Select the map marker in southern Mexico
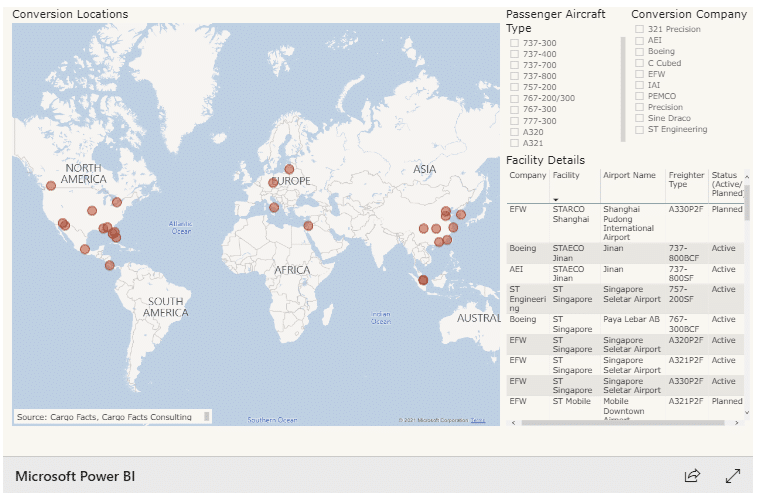Viewport: 757px width, 497px height. pos(84,249)
